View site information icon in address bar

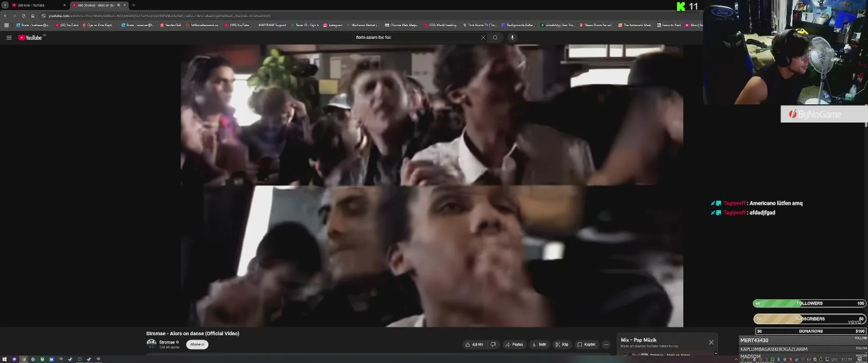click(x=43, y=16)
